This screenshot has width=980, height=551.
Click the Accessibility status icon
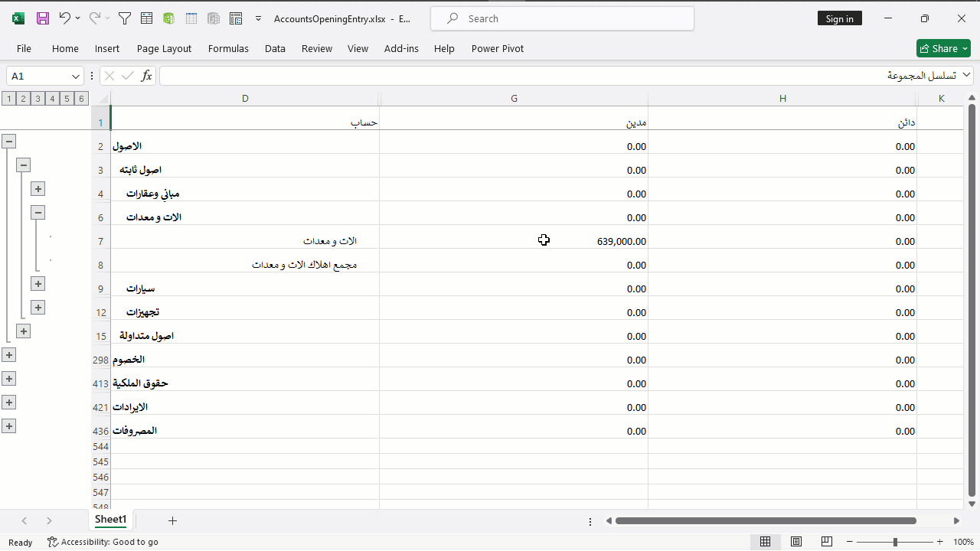pos(53,542)
